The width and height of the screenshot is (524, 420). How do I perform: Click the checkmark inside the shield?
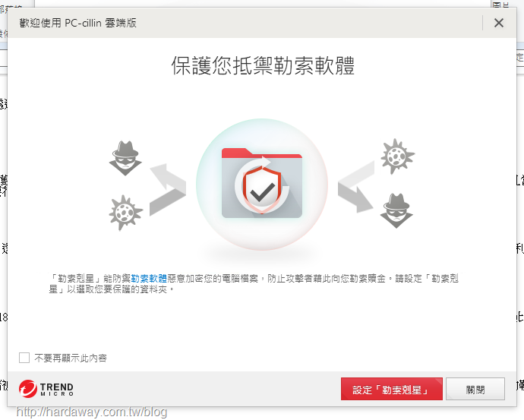[x=263, y=192]
